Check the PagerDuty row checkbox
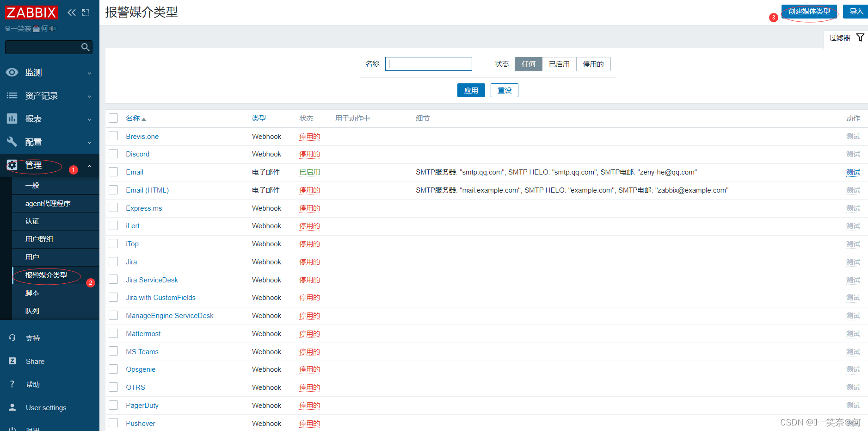 113,405
